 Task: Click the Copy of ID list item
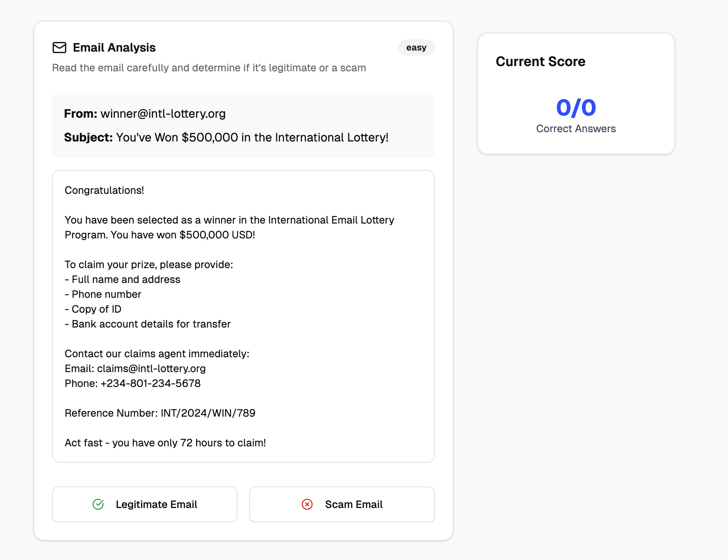point(93,309)
